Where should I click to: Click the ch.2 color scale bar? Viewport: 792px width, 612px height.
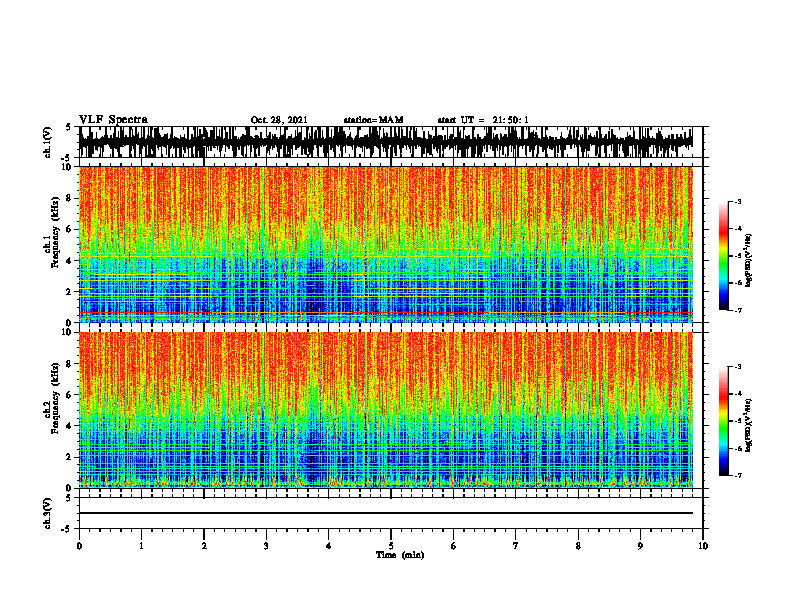[x=723, y=421]
